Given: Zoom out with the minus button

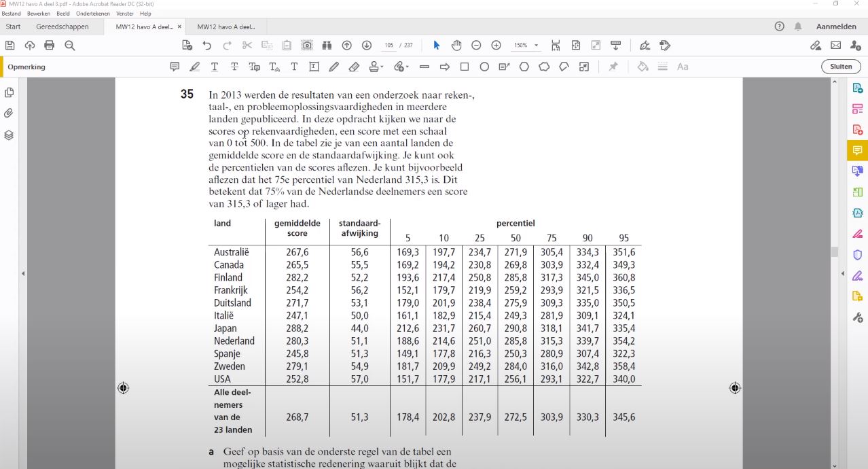Looking at the screenshot, I should pyautogui.click(x=476, y=46).
